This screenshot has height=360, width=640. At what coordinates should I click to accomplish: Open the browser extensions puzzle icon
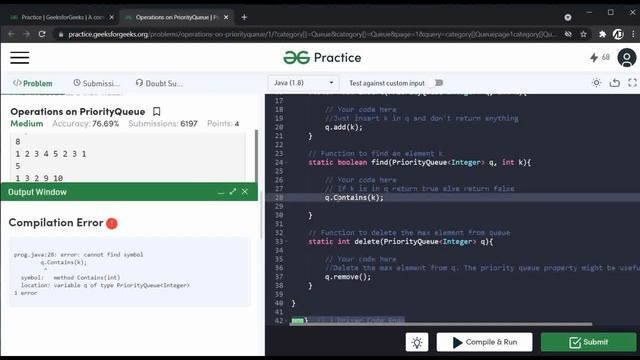pos(602,34)
